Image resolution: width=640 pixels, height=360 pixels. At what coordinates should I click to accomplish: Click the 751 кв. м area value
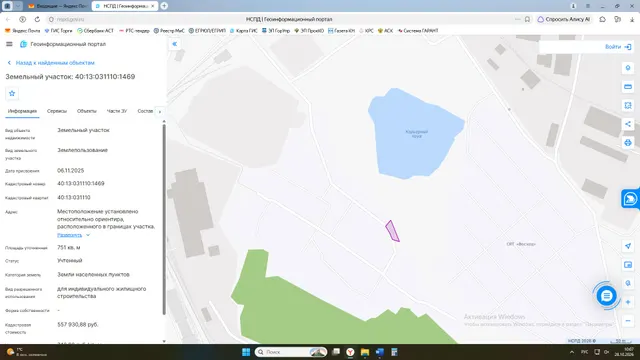point(69,247)
